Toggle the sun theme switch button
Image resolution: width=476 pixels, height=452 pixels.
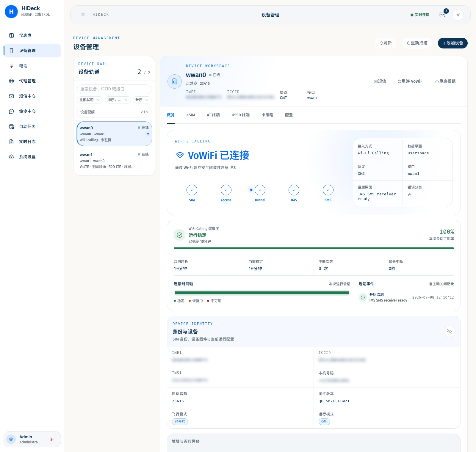(x=458, y=15)
